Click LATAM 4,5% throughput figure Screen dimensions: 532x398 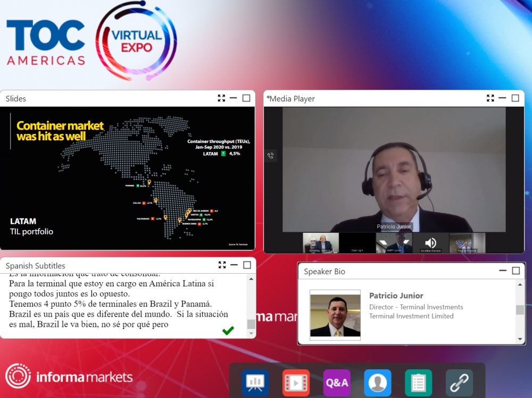[x=221, y=154]
